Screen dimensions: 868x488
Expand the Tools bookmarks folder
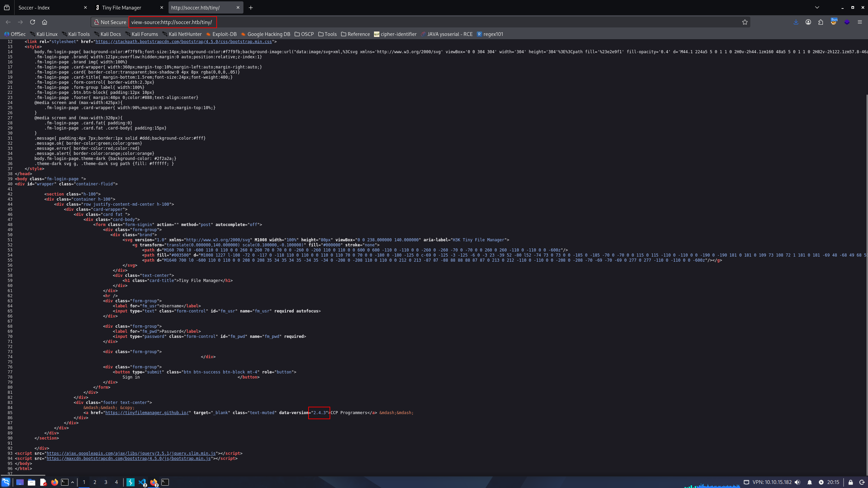pyautogui.click(x=328, y=34)
